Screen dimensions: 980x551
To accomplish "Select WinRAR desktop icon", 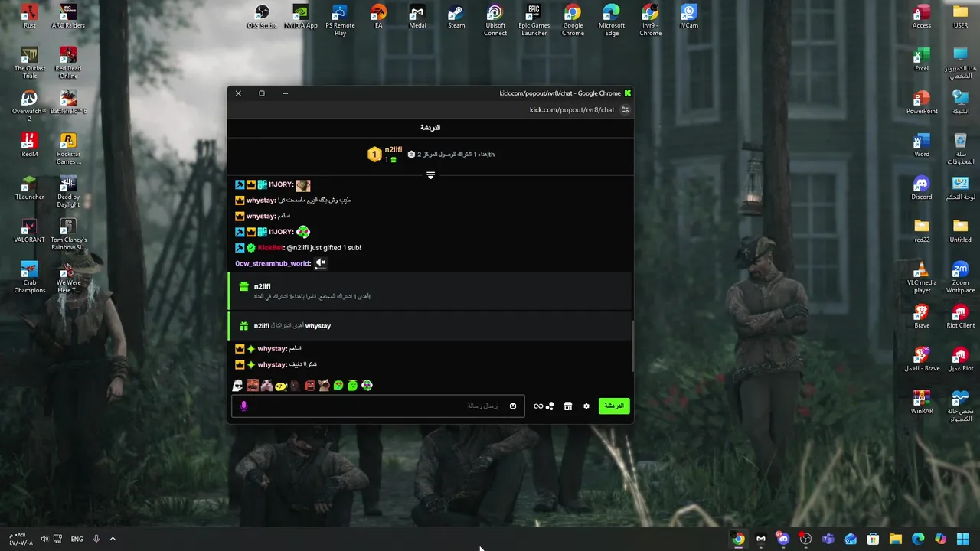I will [x=922, y=403].
